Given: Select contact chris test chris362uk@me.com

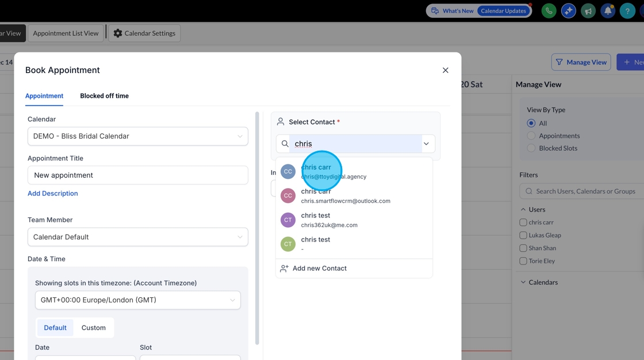Looking at the screenshot, I should click(354, 220).
